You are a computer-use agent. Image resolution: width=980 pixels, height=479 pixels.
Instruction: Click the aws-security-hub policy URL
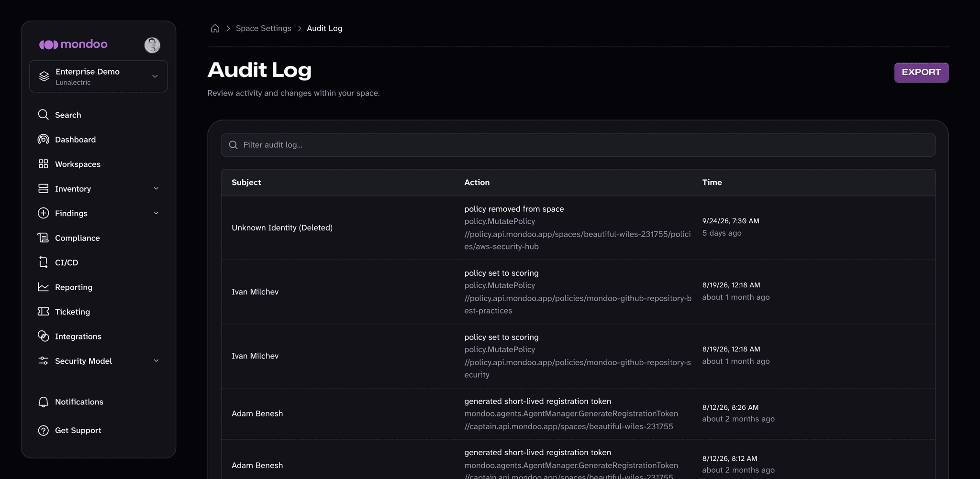pos(578,240)
